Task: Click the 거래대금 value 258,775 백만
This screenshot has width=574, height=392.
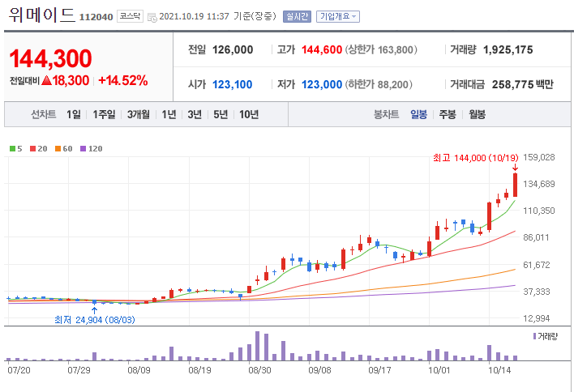Action: coord(523,84)
